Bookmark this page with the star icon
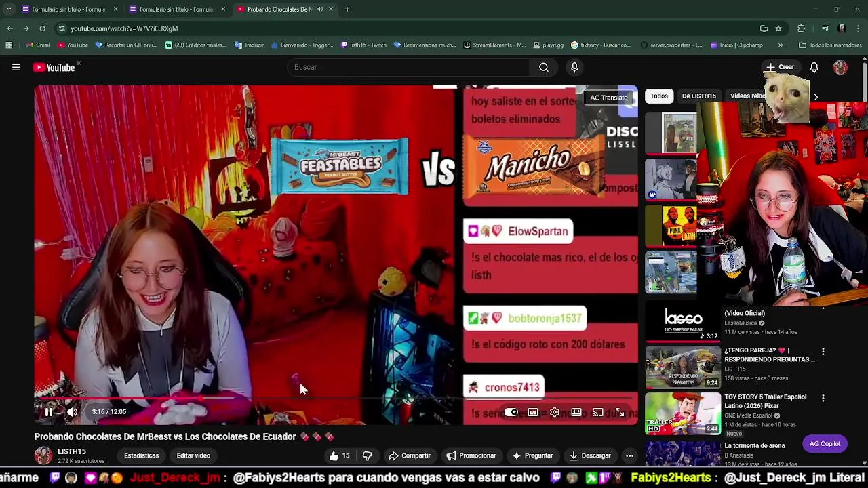Viewport: 868px width, 488px height. tap(778, 28)
